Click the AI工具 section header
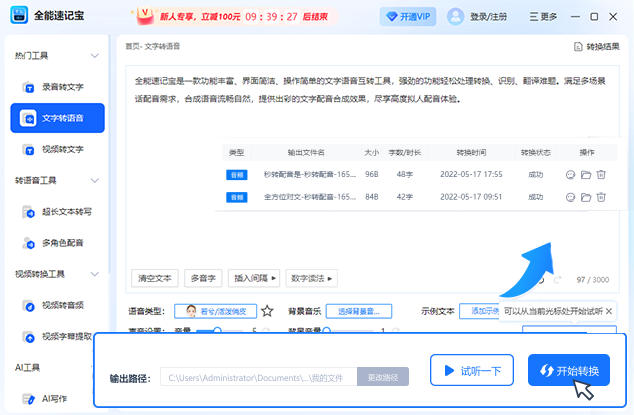 (x=27, y=368)
